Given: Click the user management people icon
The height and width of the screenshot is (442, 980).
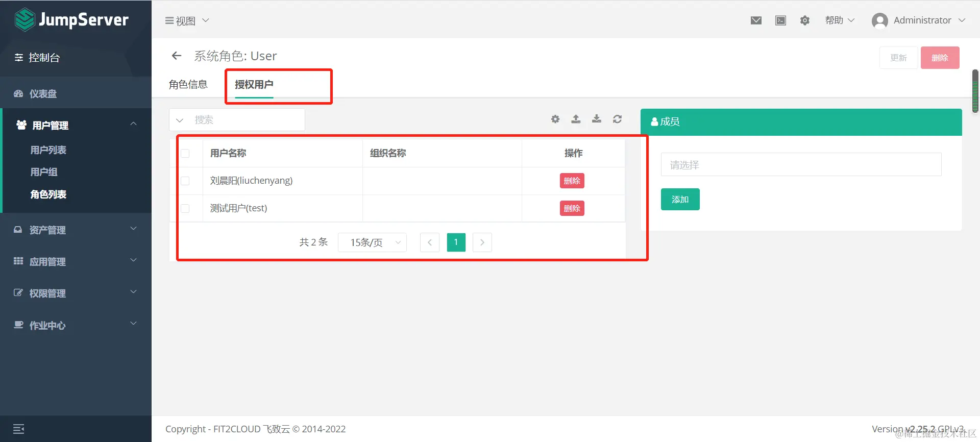Looking at the screenshot, I should tap(21, 125).
